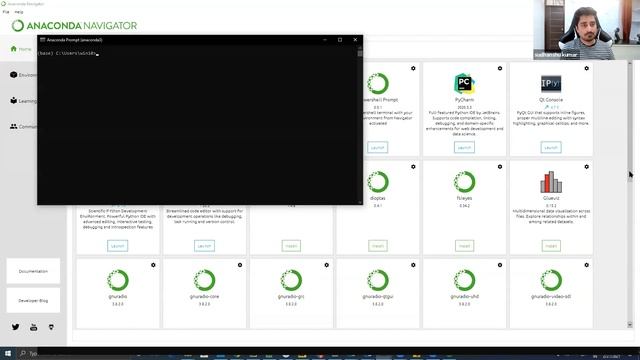Screen dimensions: 640x360
Task: Open the Documentation link box
Action: [33, 271]
